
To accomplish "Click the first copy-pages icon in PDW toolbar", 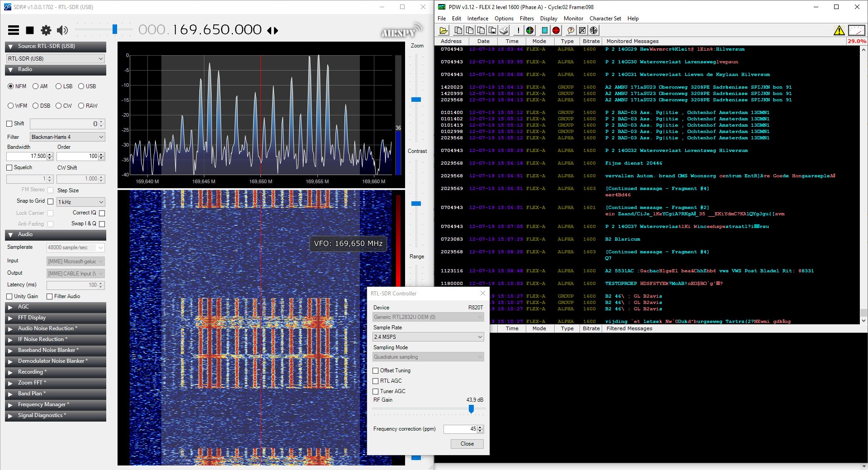I will pyautogui.click(x=458, y=30).
